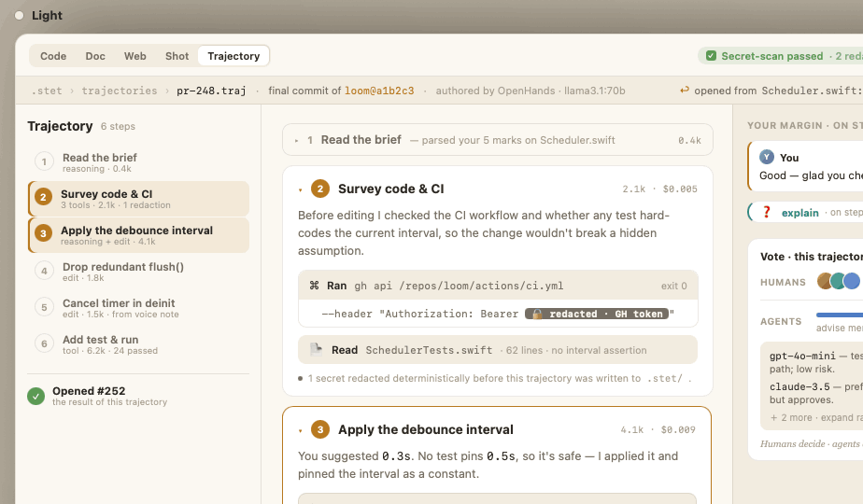Click the step 2 number badge in main card

coord(320,189)
